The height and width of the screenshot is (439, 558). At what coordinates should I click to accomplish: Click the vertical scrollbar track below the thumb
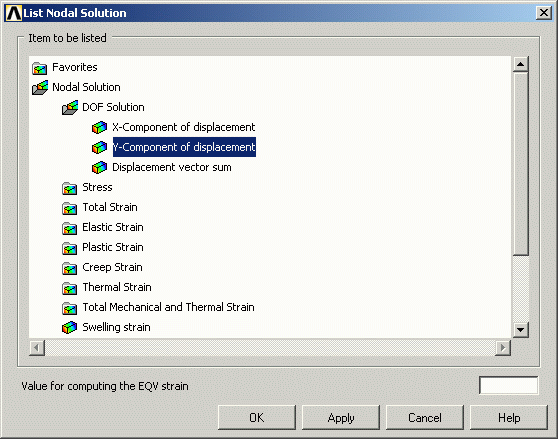tap(521, 289)
